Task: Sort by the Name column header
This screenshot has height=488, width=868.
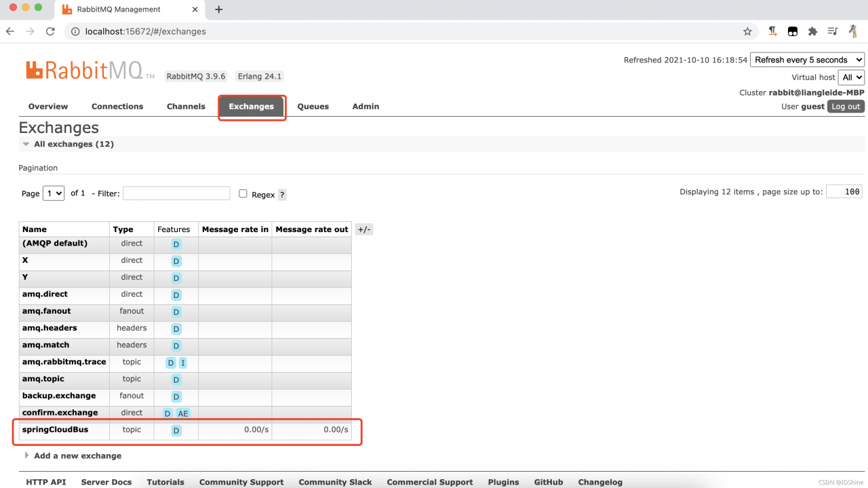Action: coord(35,229)
